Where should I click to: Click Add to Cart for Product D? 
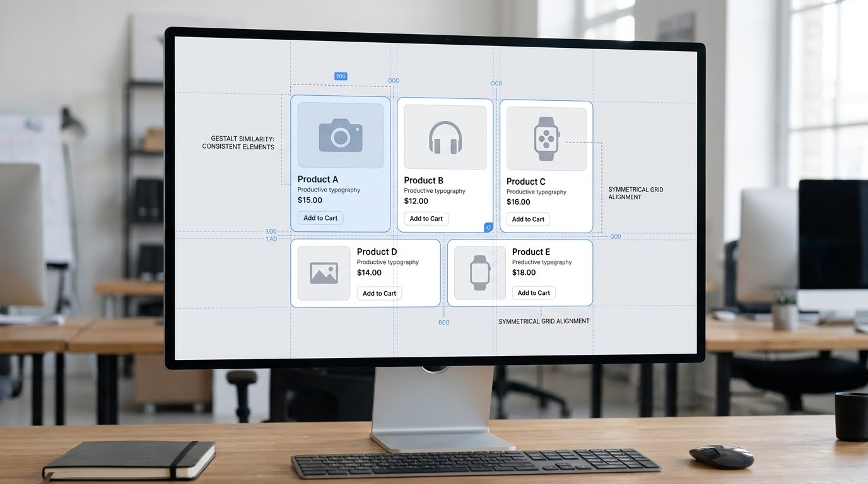(x=379, y=293)
